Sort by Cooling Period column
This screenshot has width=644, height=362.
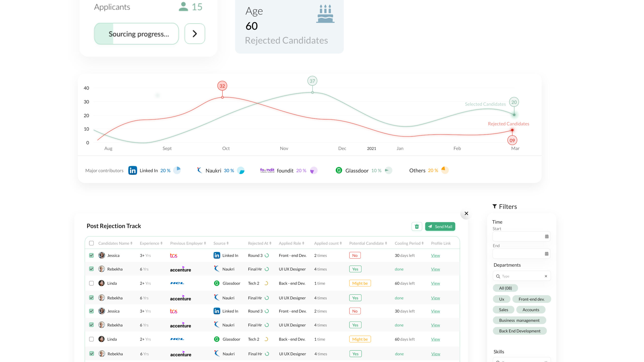409,243
